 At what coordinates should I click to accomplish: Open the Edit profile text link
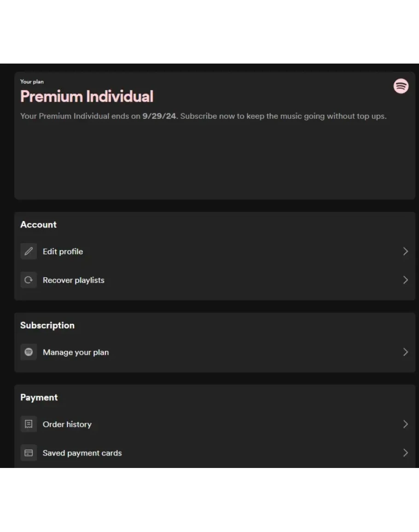tap(63, 251)
